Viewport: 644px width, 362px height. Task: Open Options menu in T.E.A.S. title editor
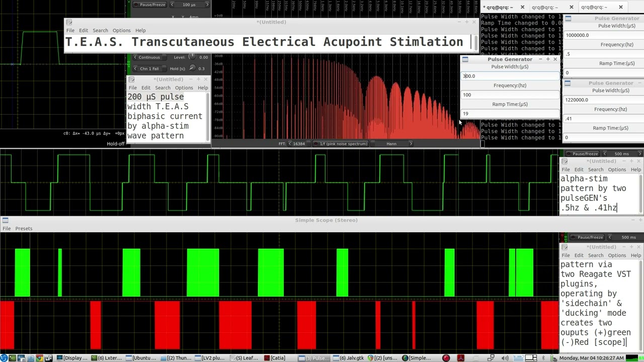[x=121, y=31]
